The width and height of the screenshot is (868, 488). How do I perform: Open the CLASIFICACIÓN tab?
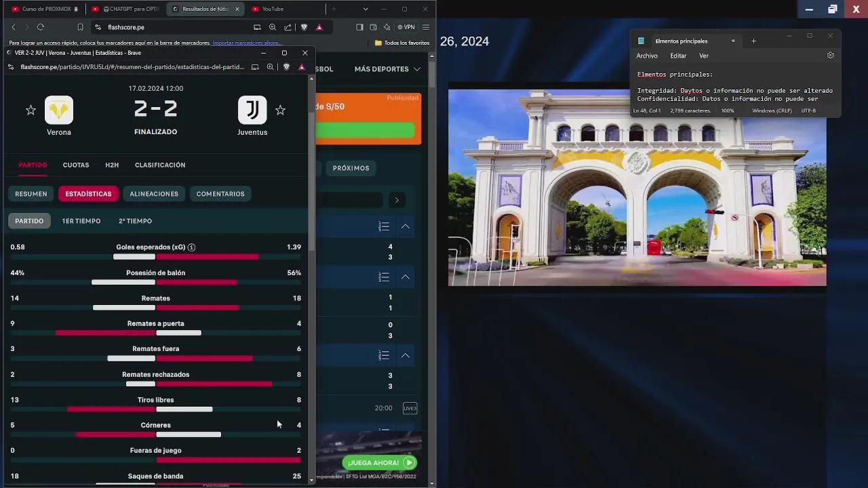(160, 165)
